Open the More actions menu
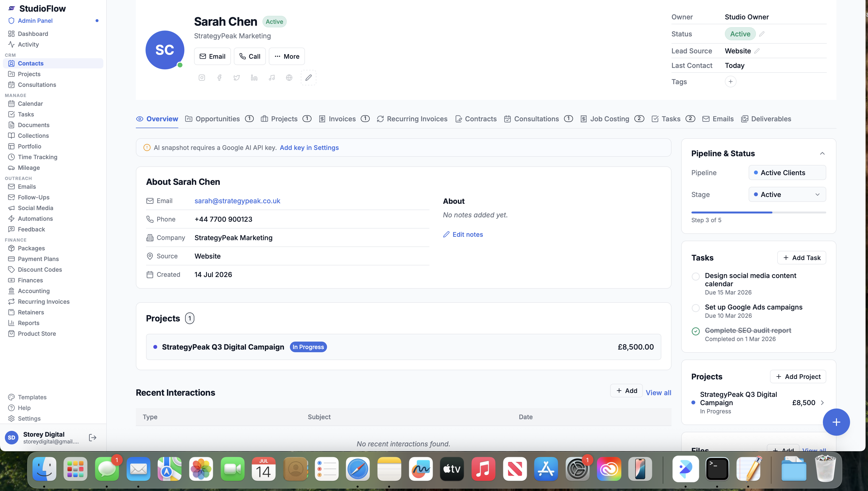Viewport: 868px width, 491px height. [287, 56]
